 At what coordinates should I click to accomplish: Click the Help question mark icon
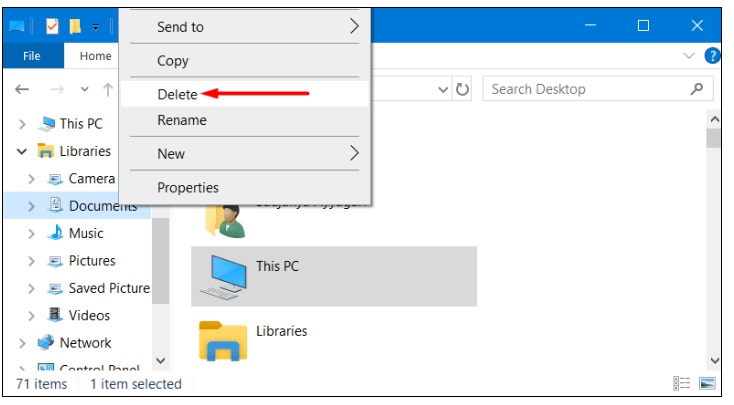pyautogui.click(x=712, y=56)
